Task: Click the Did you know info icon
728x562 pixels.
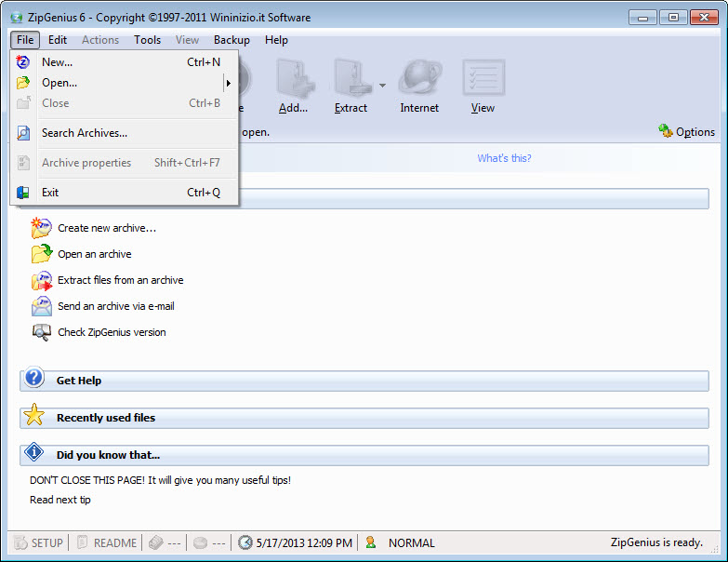Action: [33, 452]
